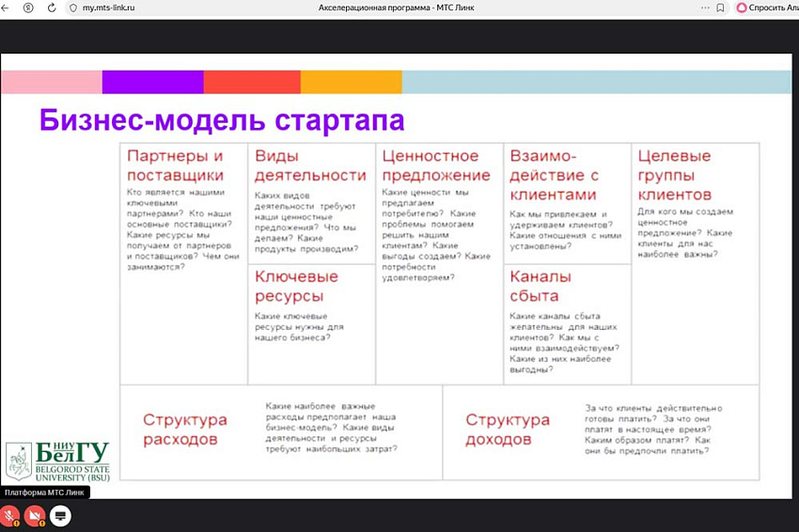Click the orange color strip in the slide header
This screenshot has width=799, height=532.
pyautogui.click(x=351, y=83)
